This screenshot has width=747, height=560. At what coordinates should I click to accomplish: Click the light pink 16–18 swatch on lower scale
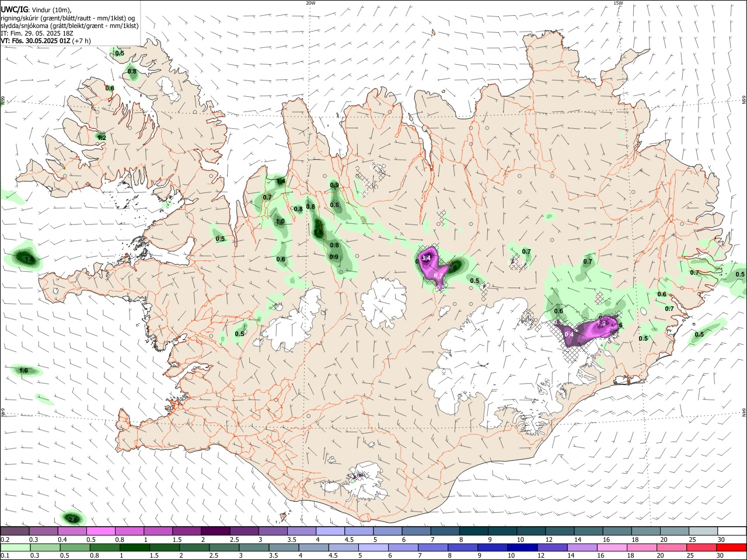[612, 548]
